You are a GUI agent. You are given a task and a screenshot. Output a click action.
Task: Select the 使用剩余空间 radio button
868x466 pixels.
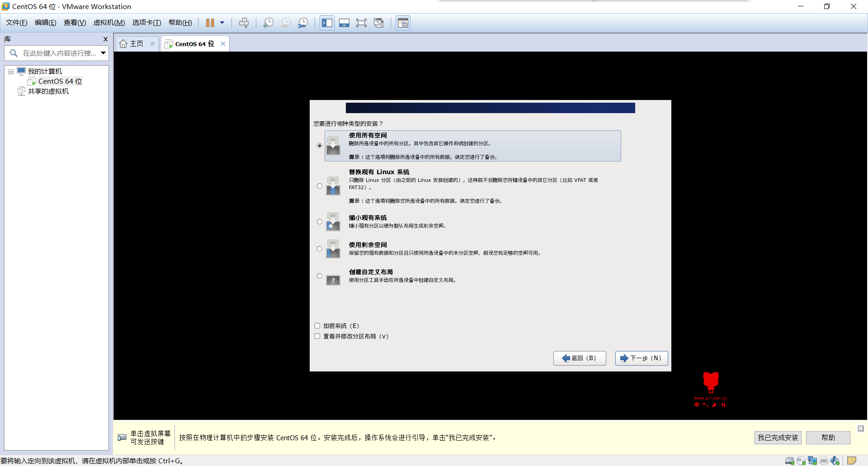tap(320, 249)
